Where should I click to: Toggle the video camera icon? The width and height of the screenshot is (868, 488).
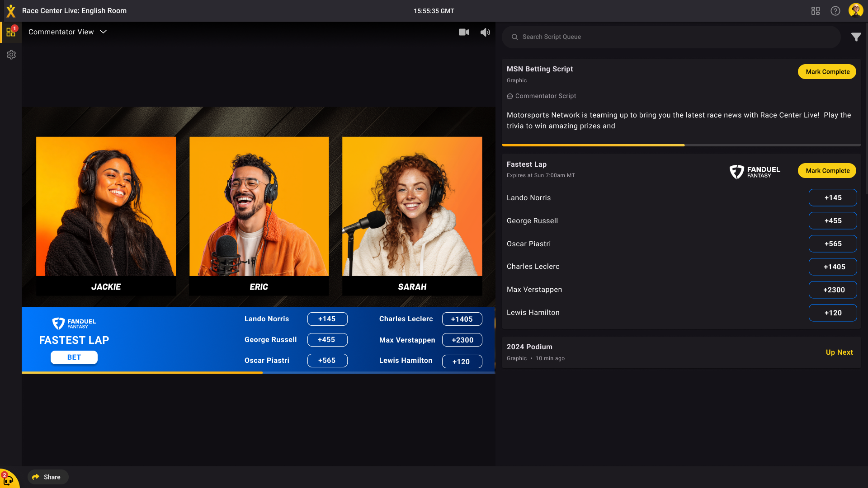[x=464, y=32]
